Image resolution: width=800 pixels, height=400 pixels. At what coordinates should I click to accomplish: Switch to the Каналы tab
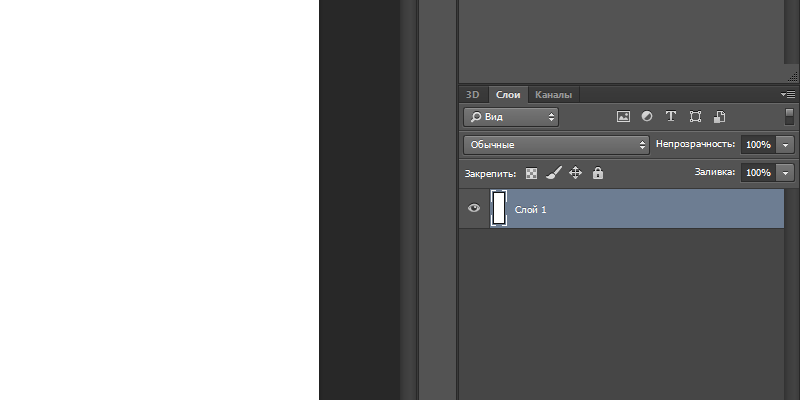tap(553, 95)
